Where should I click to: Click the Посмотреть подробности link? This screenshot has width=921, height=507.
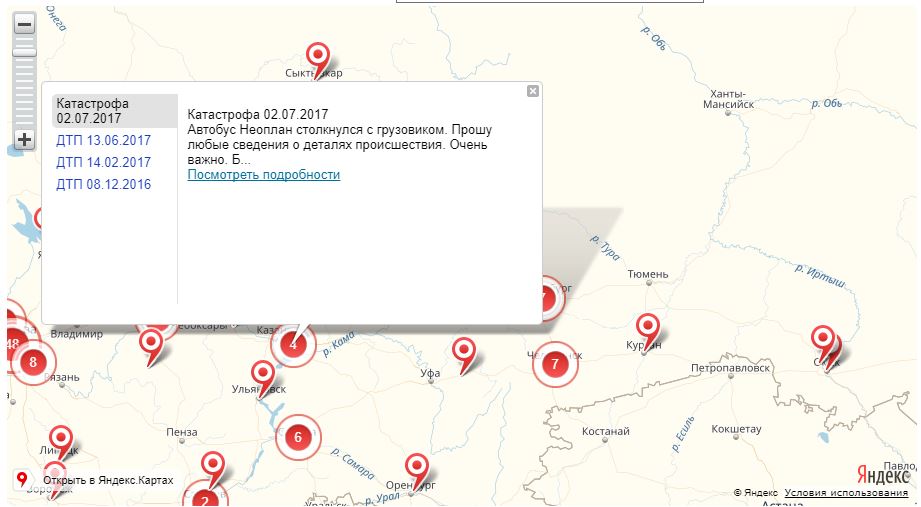point(264,175)
